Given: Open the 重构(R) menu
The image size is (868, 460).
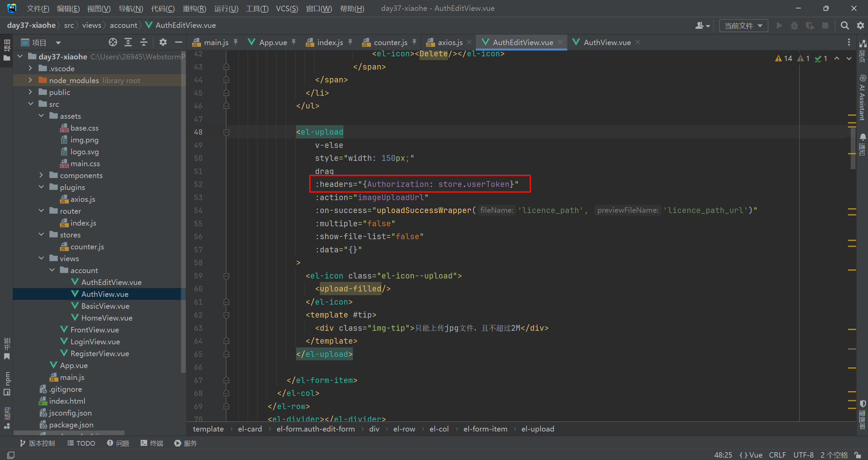Looking at the screenshot, I should 194,8.
